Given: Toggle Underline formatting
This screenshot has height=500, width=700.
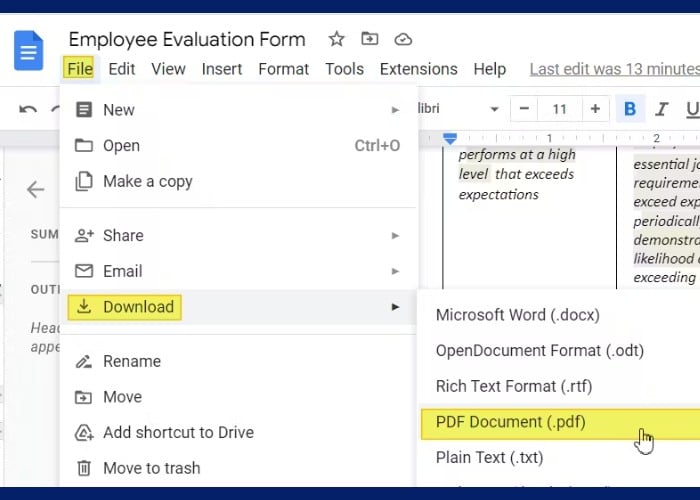Looking at the screenshot, I should [692, 109].
